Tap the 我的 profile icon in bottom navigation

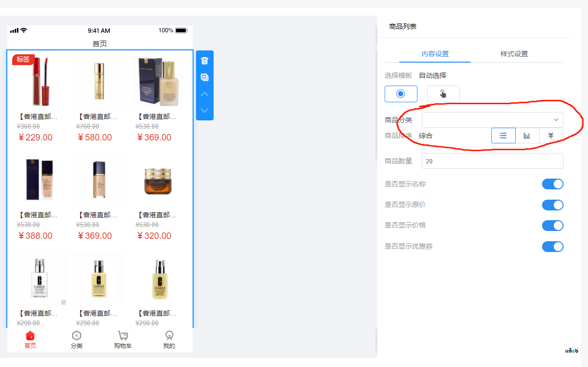click(169, 336)
